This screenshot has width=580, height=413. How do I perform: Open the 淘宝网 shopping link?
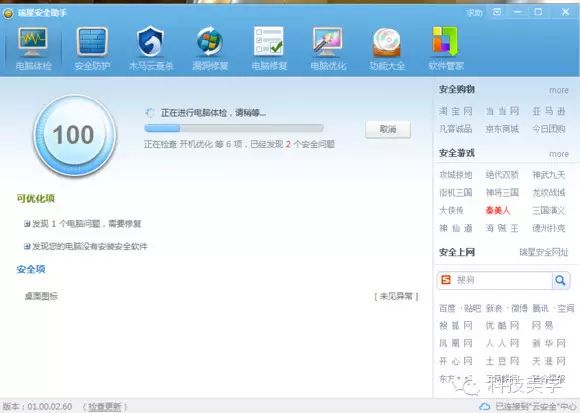point(456,111)
